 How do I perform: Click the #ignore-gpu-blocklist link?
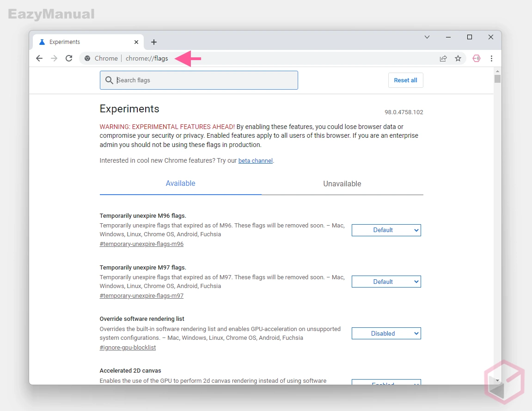tap(128, 348)
